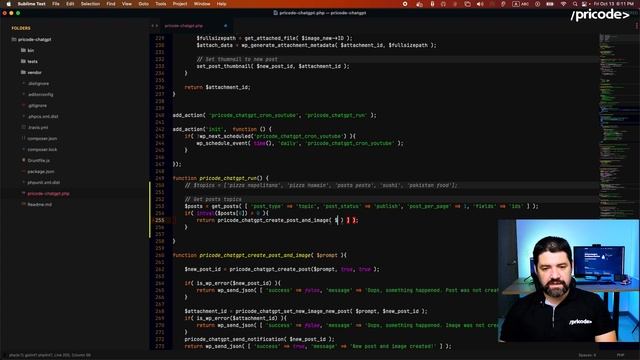This screenshot has height=360, width=640.
Task: Open the Wi-Fi menu bar icon
Action: 563,4
